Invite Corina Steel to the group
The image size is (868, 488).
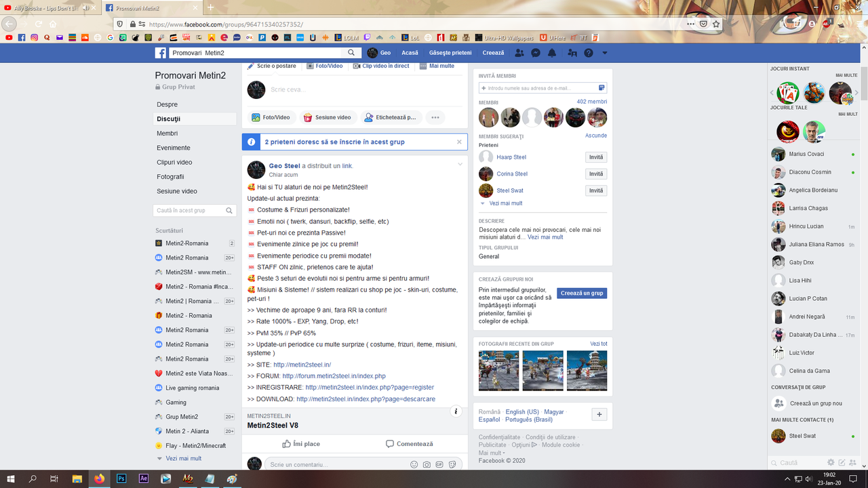point(596,174)
